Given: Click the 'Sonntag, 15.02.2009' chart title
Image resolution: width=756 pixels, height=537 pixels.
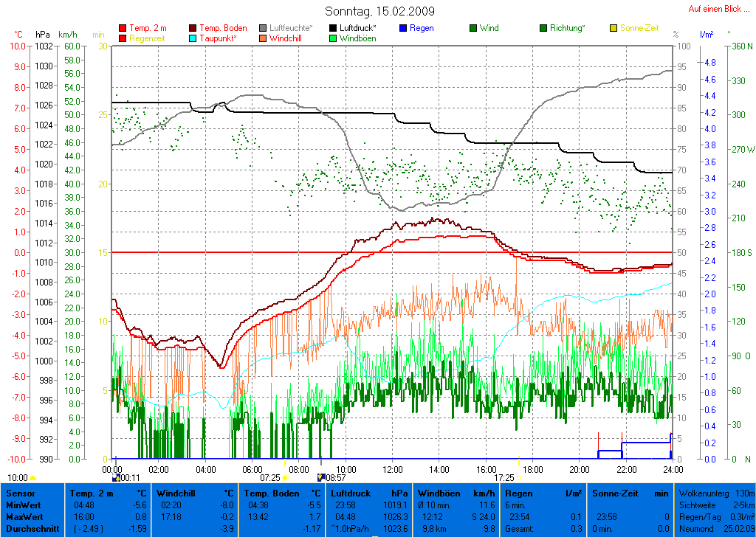Looking at the screenshot, I should [x=379, y=11].
